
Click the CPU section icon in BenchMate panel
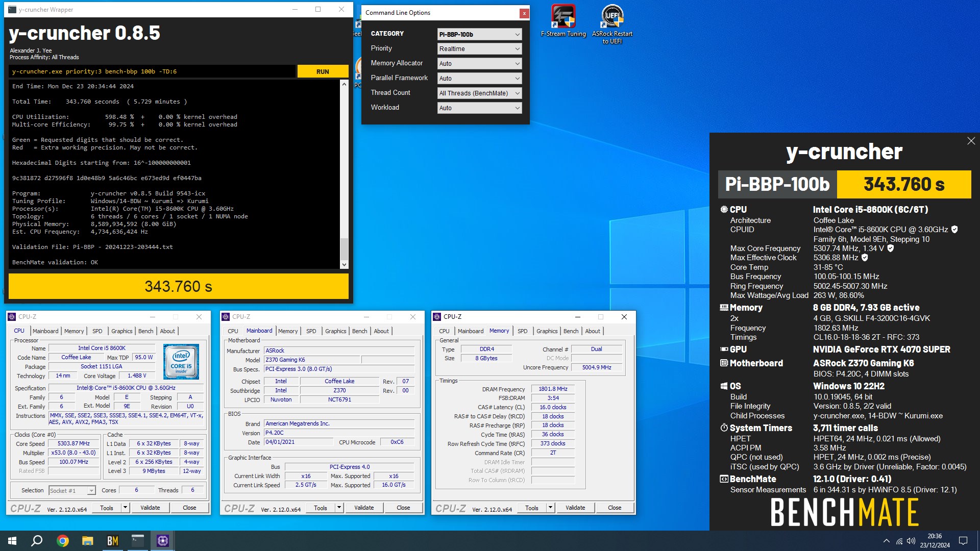[x=724, y=209]
